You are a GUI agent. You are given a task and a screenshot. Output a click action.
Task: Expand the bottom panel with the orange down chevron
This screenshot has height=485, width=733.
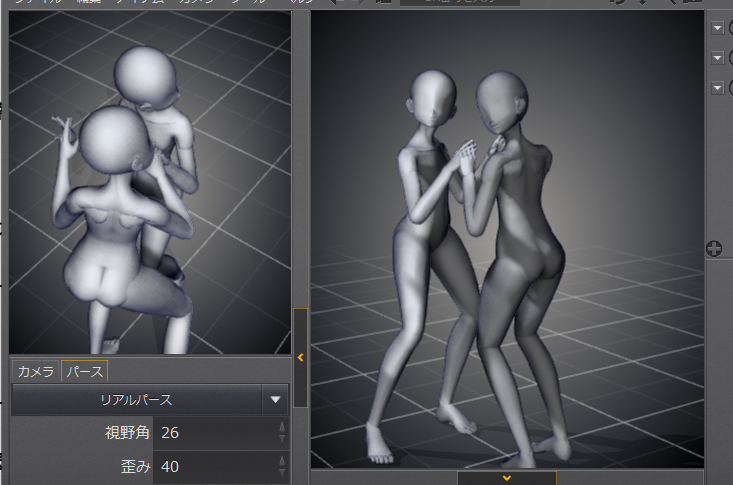pos(507,478)
